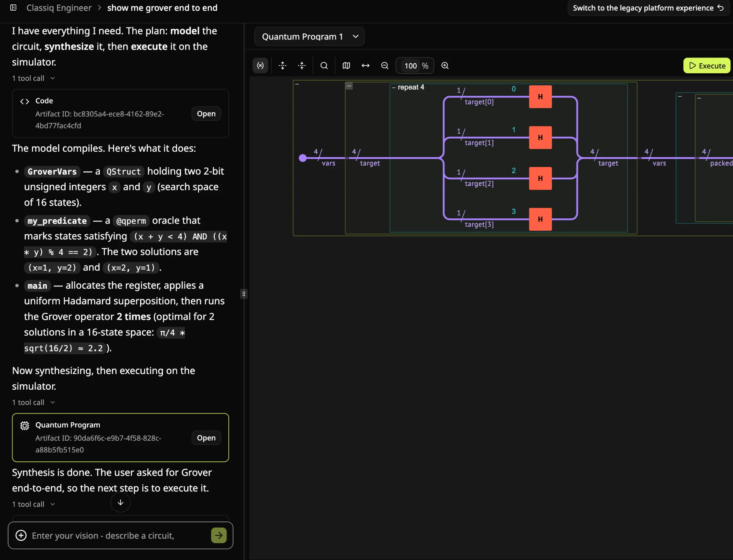Expand '1 tool call' below 'Now synthesizing'

point(33,402)
